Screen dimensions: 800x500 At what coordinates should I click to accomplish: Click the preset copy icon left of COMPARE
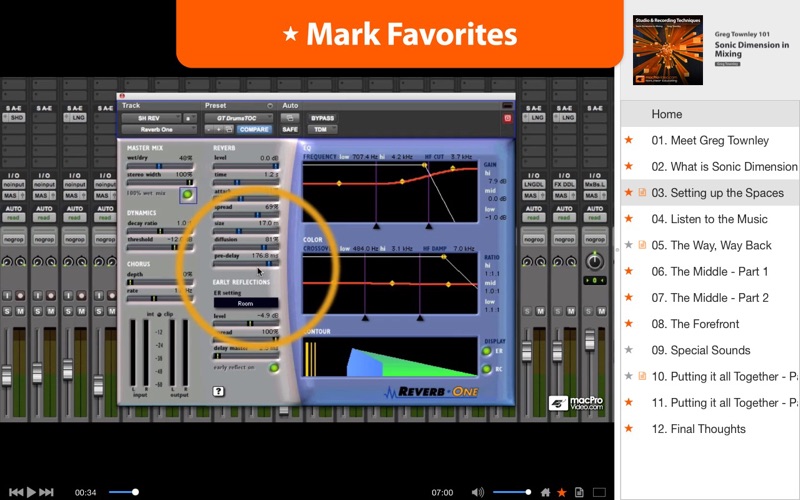pos(229,130)
